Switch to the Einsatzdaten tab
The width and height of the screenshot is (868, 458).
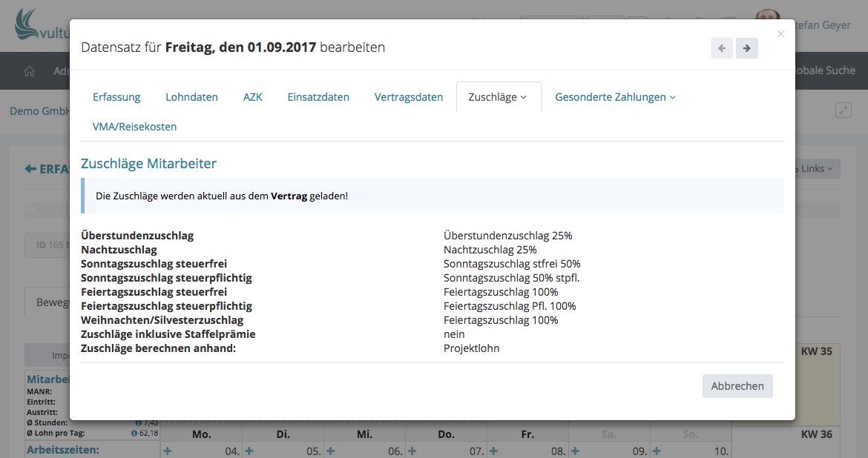click(x=318, y=97)
